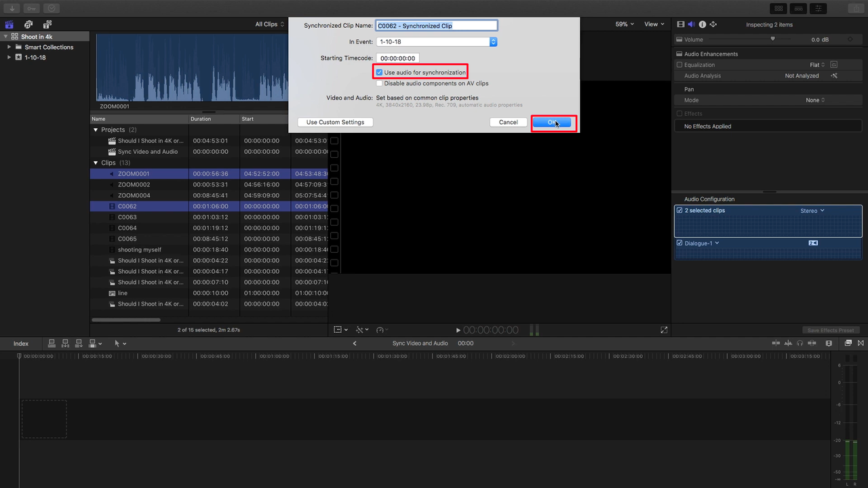868x488 pixels.
Task: Select the Libraries clapboard icon in the sidebar
Action: click(9, 24)
